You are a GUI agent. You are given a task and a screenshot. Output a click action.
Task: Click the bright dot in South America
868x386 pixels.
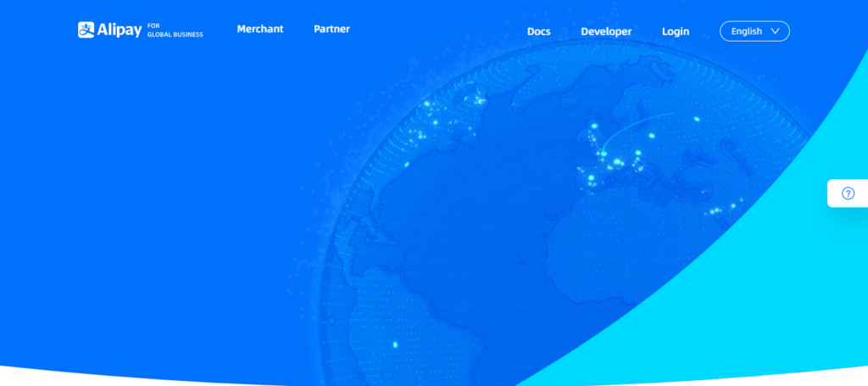point(394,344)
